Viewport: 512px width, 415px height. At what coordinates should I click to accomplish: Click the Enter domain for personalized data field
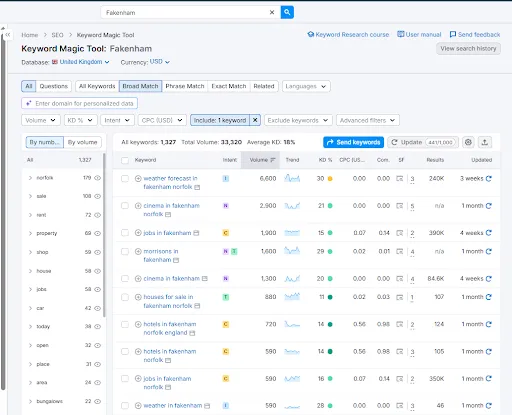click(79, 103)
